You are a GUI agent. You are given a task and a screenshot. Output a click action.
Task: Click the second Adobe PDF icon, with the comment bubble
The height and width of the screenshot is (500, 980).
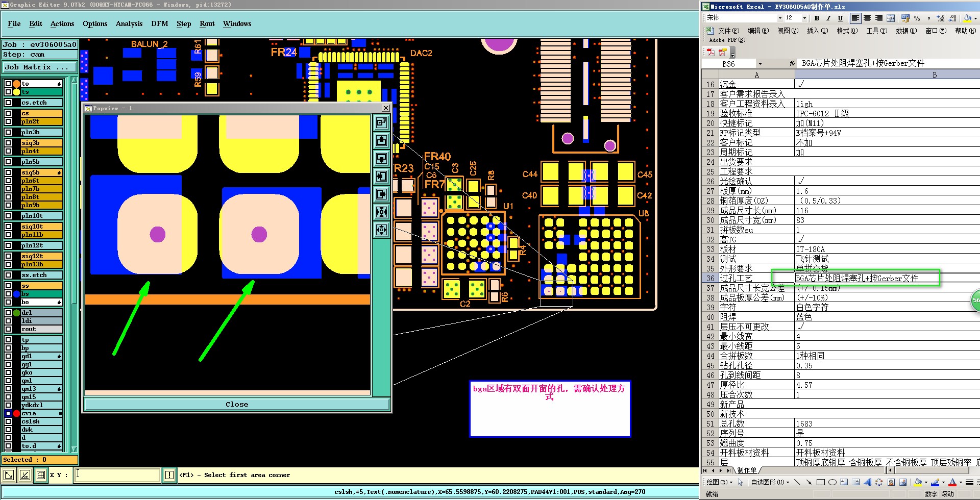722,52
